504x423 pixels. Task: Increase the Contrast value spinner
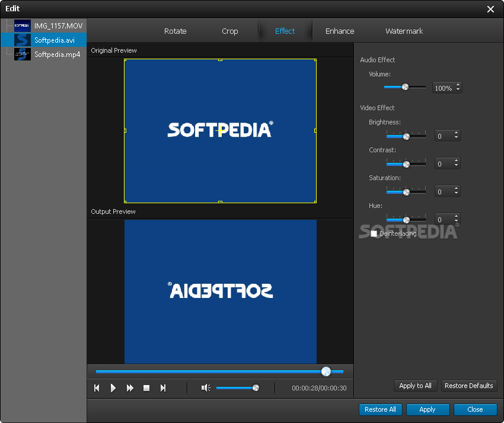pyautogui.click(x=456, y=161)
